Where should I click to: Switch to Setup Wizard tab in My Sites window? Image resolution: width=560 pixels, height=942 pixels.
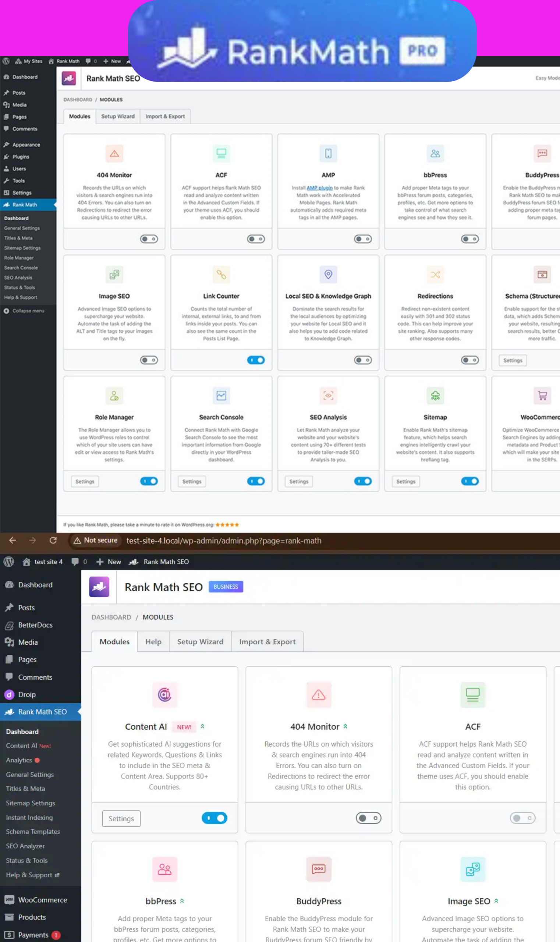(x=118, y=116)
